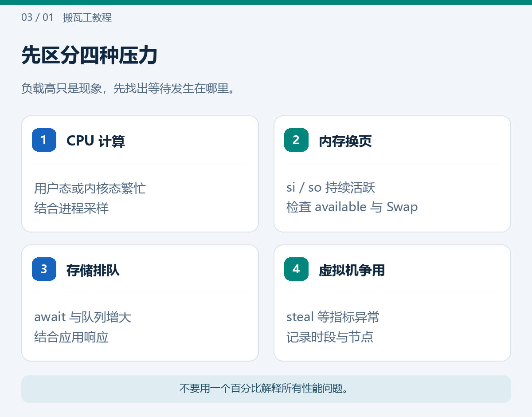Click the number 4 badge
532x417 pixels.
(296, 269)
